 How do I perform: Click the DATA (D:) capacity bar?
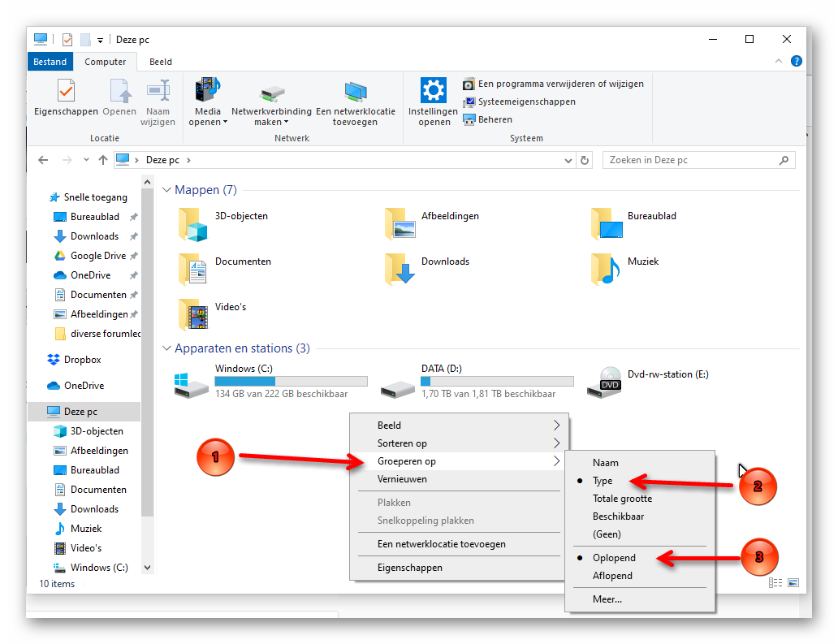(x=497, y=381)
